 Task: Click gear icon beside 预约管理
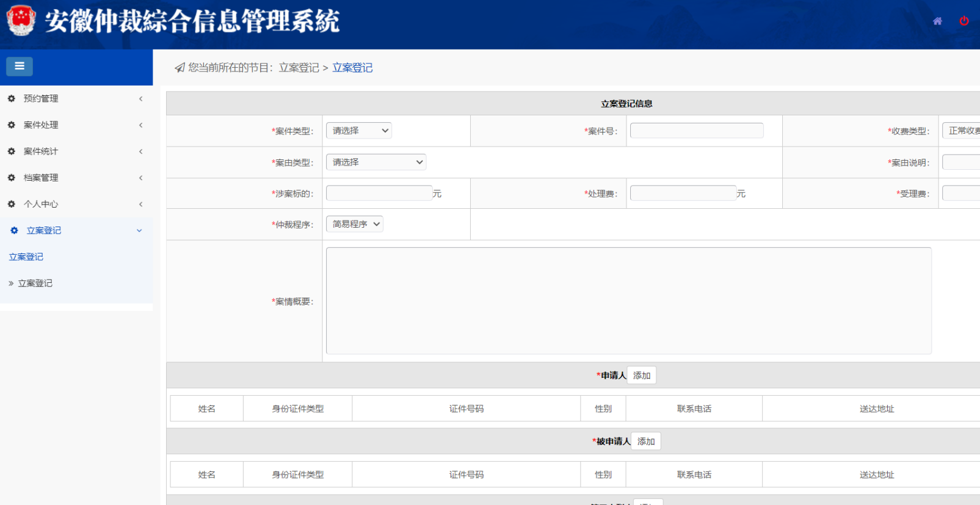(x=11, y=98)
